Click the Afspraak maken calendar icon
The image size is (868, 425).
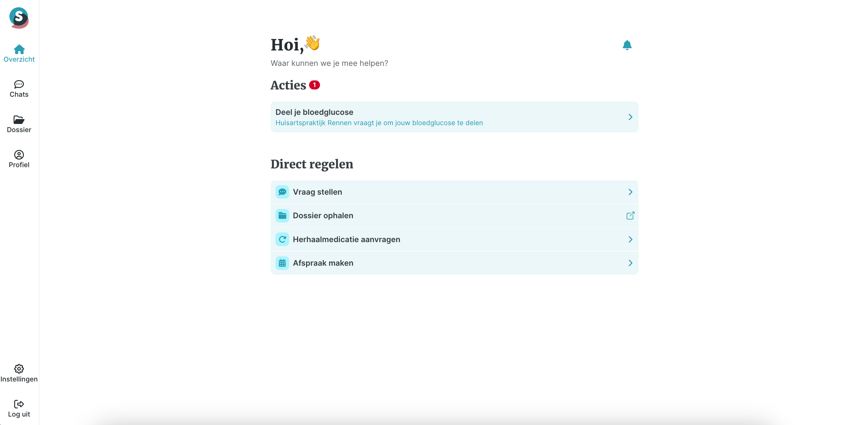282,263
